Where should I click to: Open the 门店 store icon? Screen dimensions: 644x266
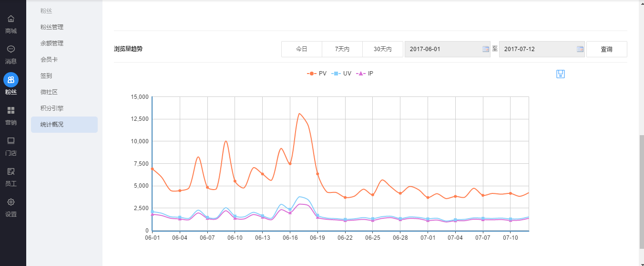pyautogui.click(x=10, y=141)
